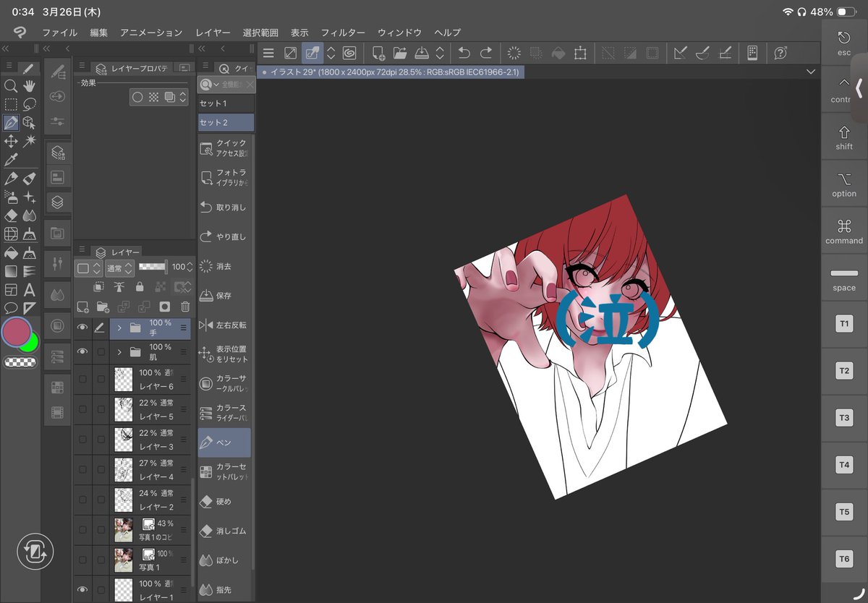Viewport: 868px width, 603px height.
Task: Click the smartphone connection icon
Action: tap(752, 53)
